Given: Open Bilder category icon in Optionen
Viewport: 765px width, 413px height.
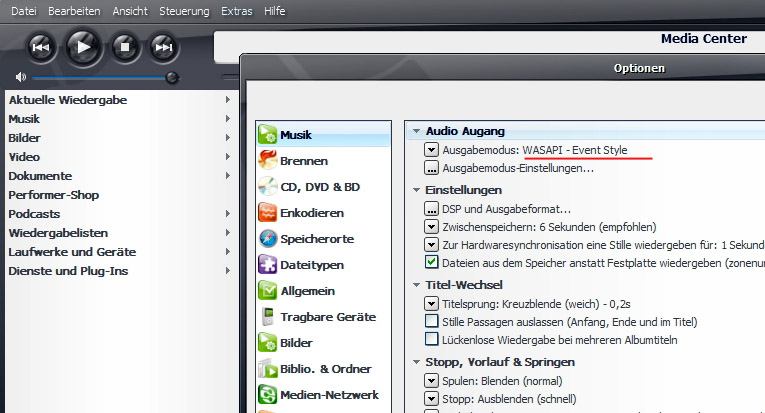Looking at the screenshot, I should coord(267,342).
